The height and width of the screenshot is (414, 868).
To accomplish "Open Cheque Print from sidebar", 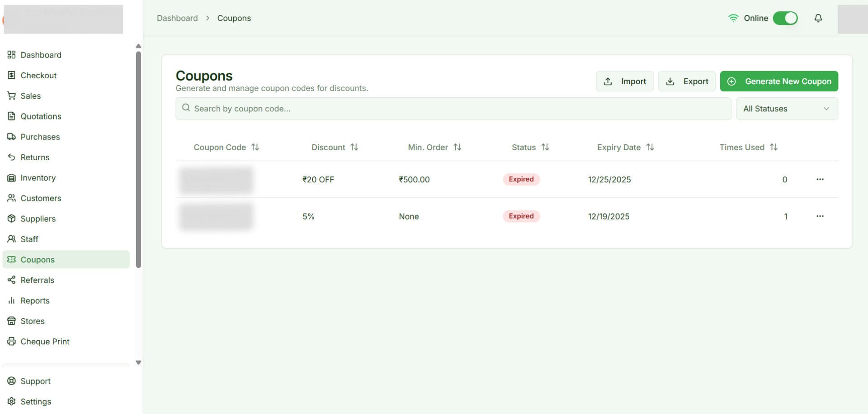I will pos(45,342).
